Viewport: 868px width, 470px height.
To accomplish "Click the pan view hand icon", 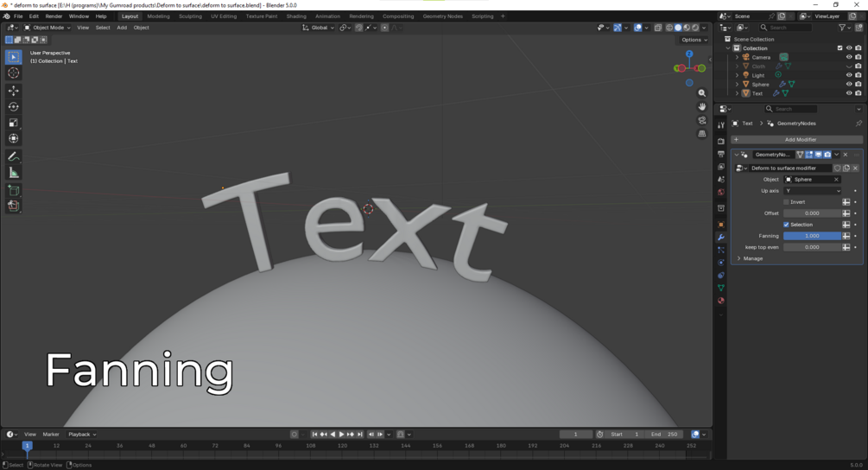I will [x=702, y=106].
